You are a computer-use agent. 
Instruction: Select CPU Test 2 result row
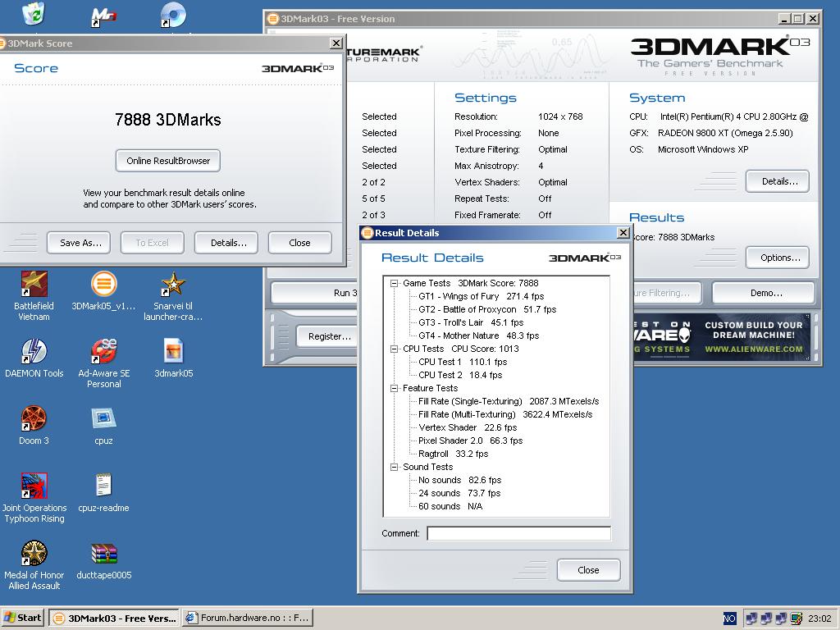(460, 375)
